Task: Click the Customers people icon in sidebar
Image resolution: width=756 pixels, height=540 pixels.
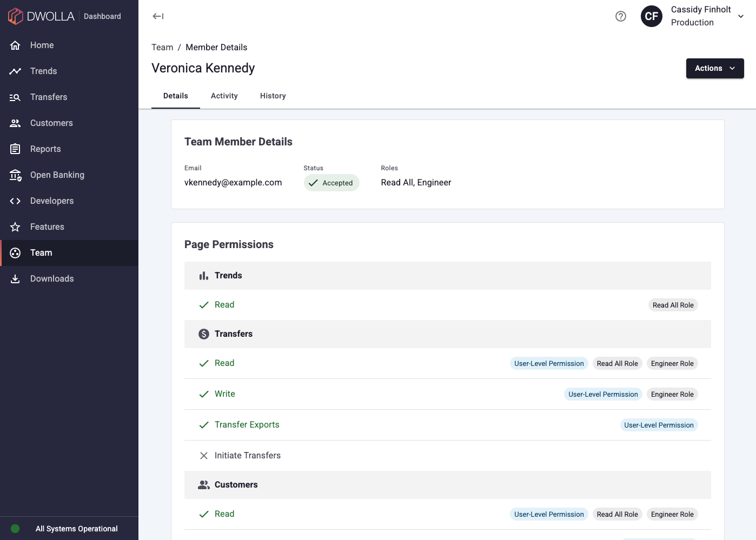Action: pyautogui.click(x=15, y=123)
